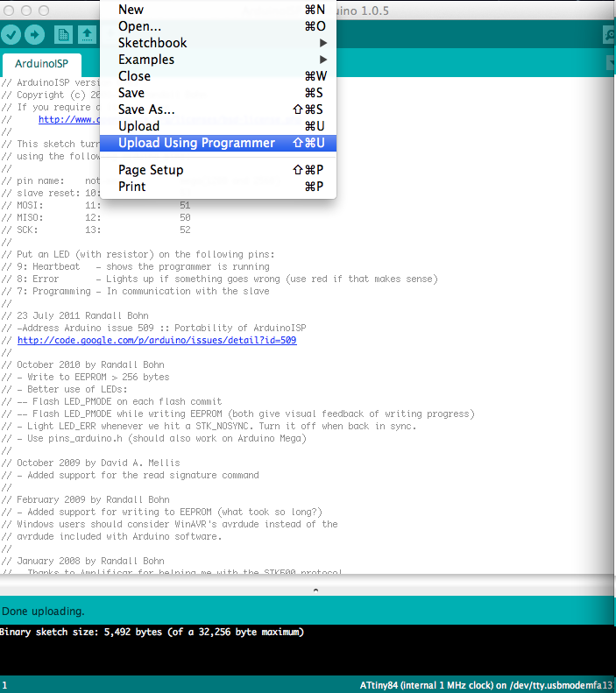Viewport: 616px width, 693px height.
Task: Click 'October 2009 by David A. Mellis' line
Action: click(90, 463)
